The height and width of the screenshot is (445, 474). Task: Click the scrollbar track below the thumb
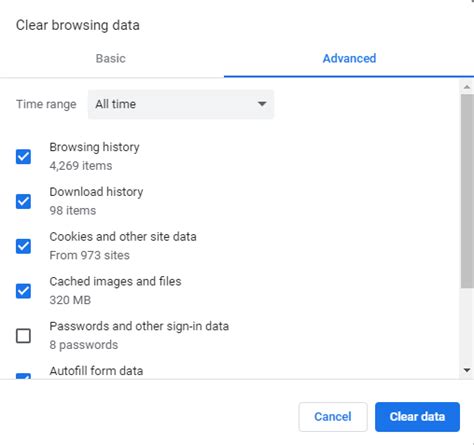pos(467,326)
